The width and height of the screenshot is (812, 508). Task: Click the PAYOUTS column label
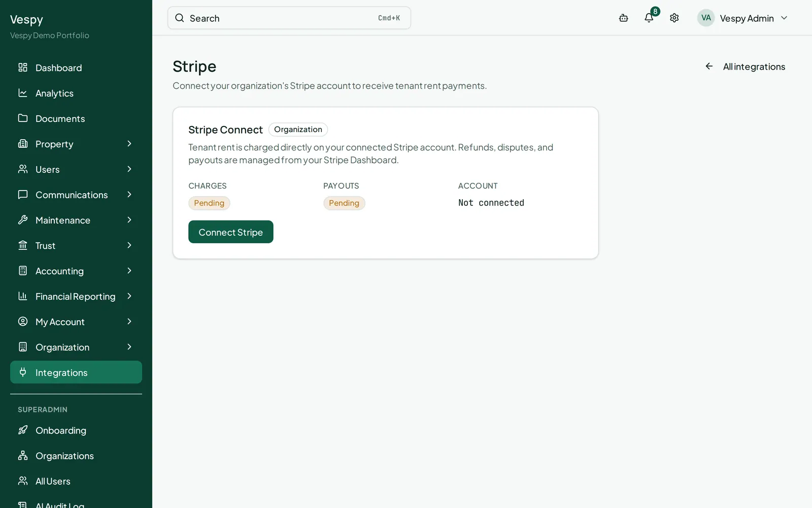coord(341,186)
